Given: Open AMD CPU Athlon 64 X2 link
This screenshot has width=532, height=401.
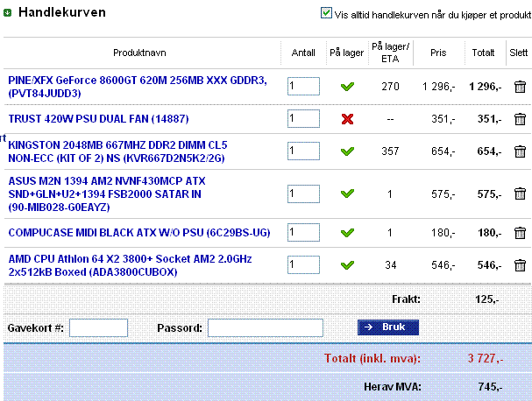Looking at the screenshot, I should [130, 265].
